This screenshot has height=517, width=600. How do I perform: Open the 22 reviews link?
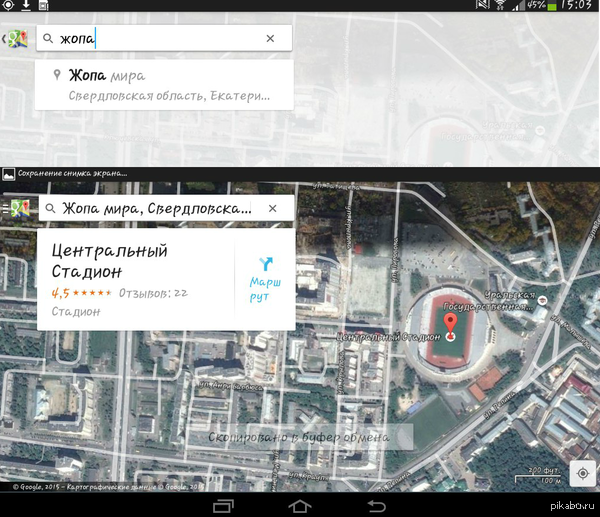click(x=153, y=293)
